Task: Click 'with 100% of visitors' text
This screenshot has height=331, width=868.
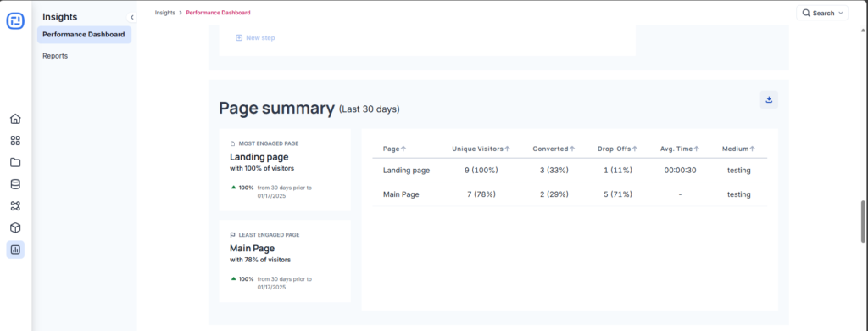Action: [x=263, y=168]
